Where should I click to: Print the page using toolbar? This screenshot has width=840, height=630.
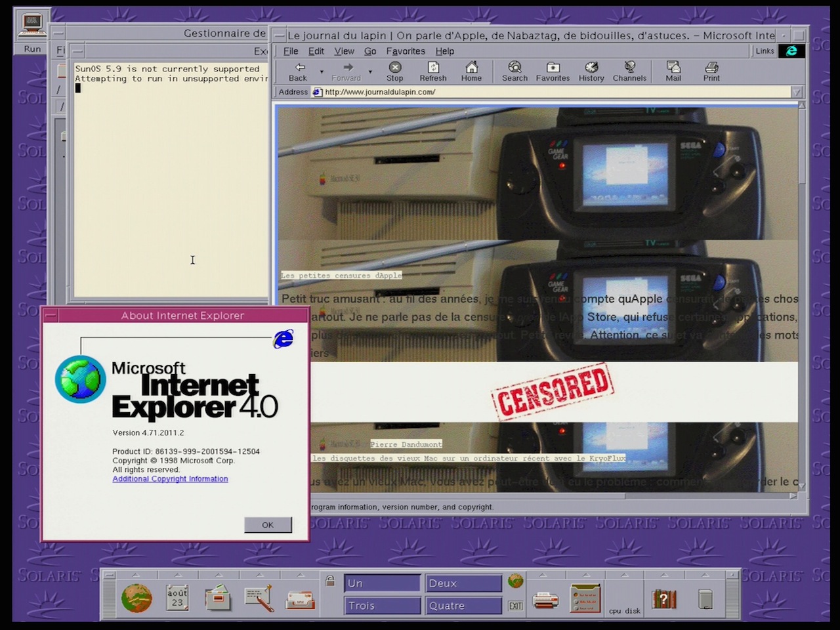(711, 72)
